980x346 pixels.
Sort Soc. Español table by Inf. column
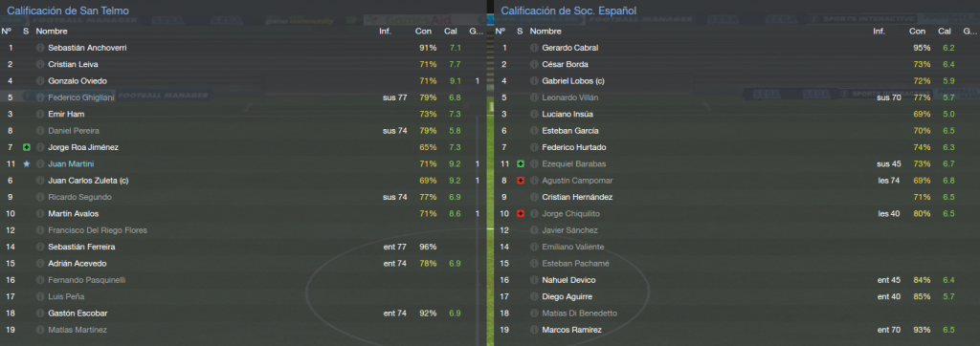879,32
